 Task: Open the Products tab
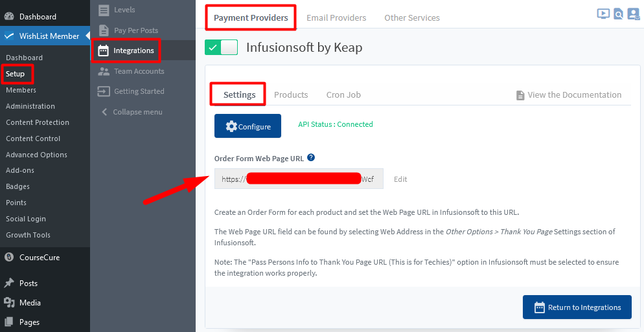click(x=291, y=94)
